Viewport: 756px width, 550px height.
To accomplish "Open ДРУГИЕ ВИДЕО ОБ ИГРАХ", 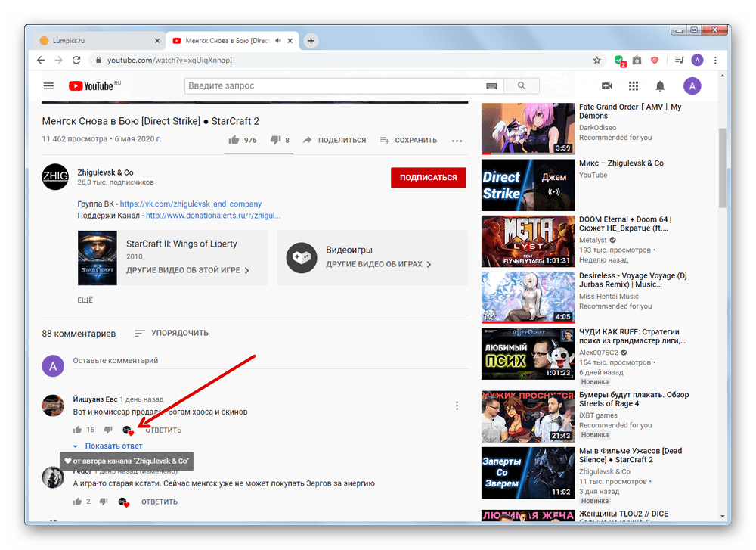I will [x=379, y=264].
